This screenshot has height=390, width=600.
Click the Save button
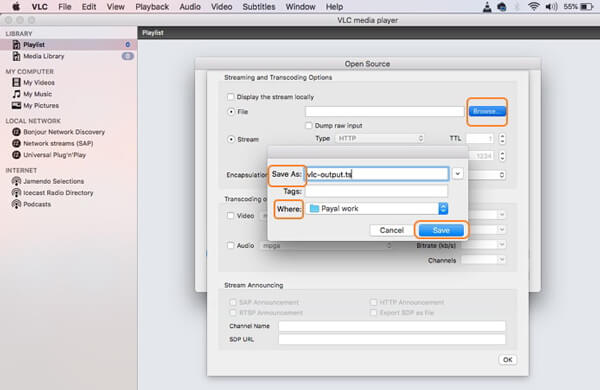(441, 230)
